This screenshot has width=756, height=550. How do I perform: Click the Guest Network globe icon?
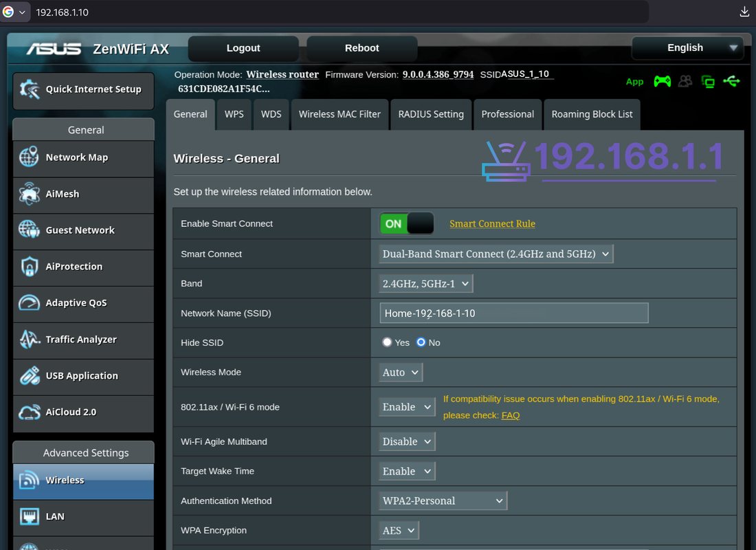point(29,229)
